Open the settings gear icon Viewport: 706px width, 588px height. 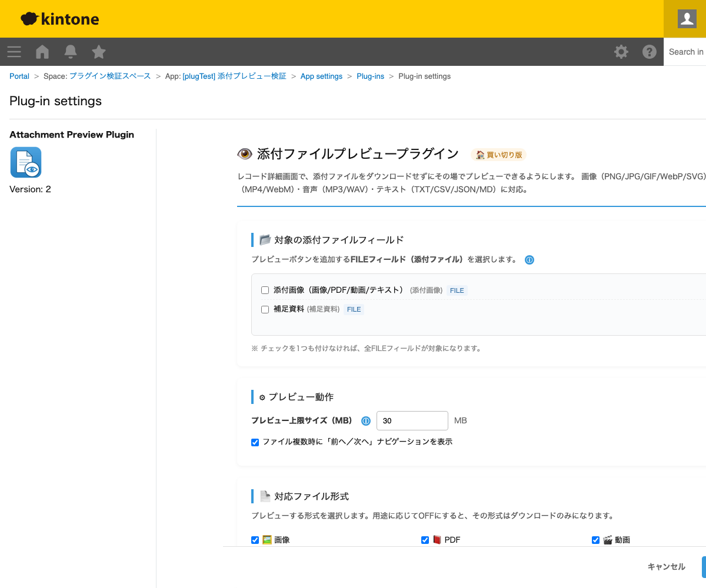(x=621, y=52)
